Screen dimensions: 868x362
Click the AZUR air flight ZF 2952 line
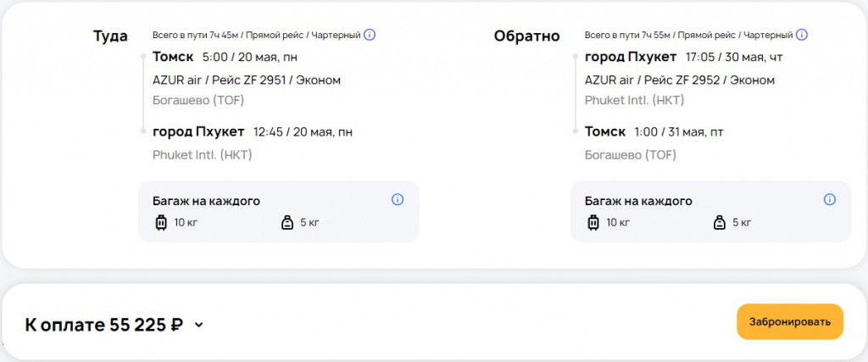coord(680,80)
